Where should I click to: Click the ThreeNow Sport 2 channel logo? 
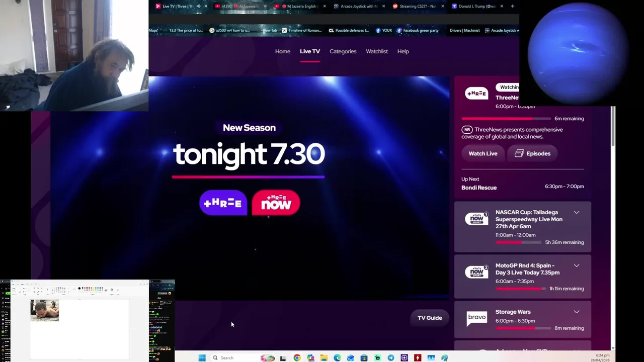tap(476, 272)
